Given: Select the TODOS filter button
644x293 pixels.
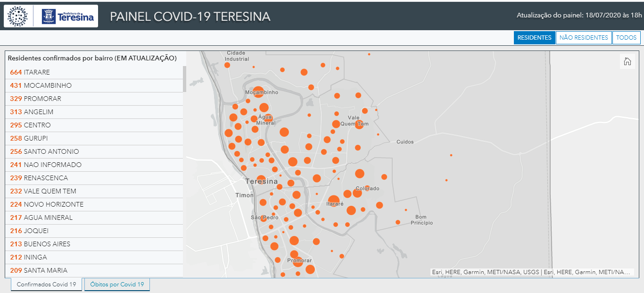Looking at the screenshot, I should pyautogui.click(x=626, y=38).
